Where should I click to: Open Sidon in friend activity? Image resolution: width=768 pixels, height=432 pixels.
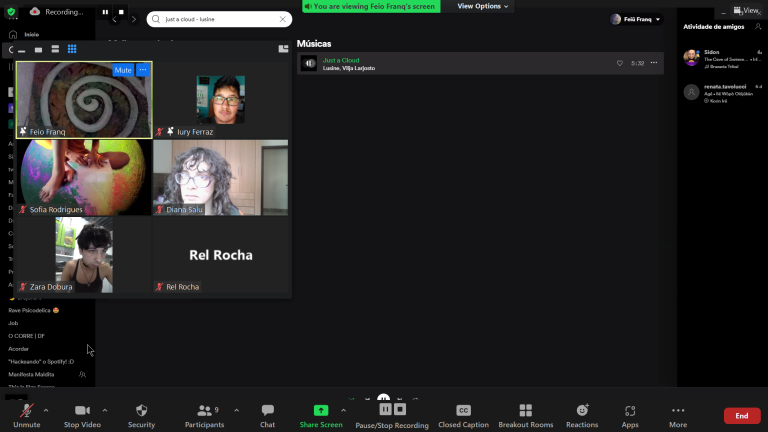click(x=722, y=58)
